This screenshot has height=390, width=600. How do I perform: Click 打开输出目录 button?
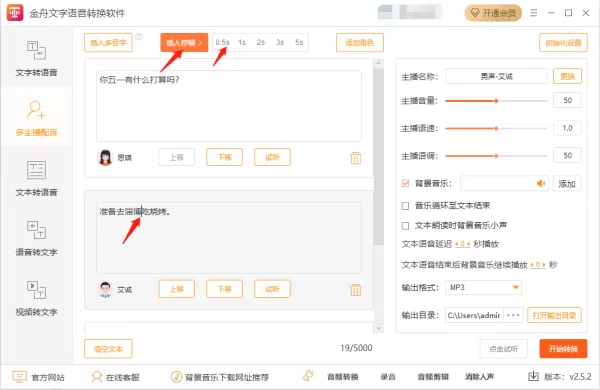tap(554, 315)
